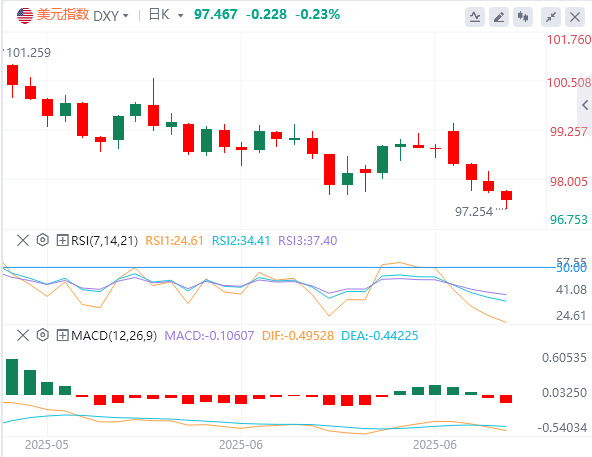Image resolution: width=592 pixels, height=457 pixels.
Task: Open the indicator line chart tool
Action: click(x=475, y=17)
